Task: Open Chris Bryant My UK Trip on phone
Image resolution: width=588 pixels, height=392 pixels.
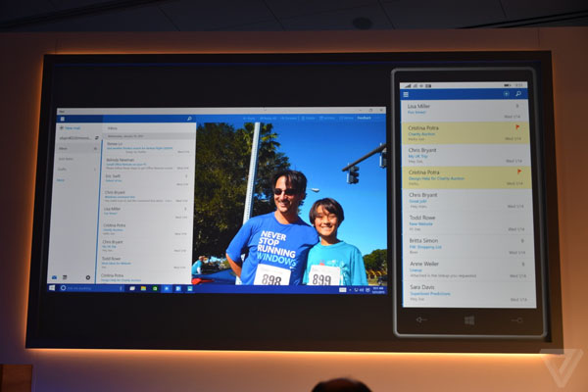Action: 466,155
